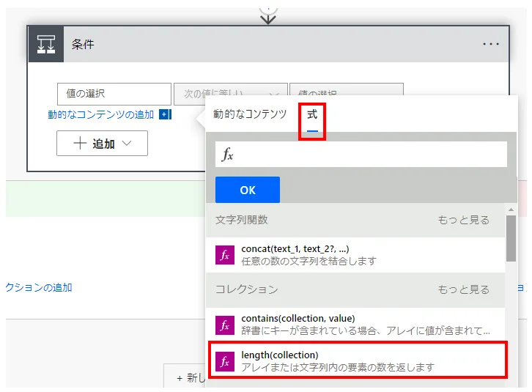
Task: Click the 条件 condition card icon
Action: click(46, 44)
